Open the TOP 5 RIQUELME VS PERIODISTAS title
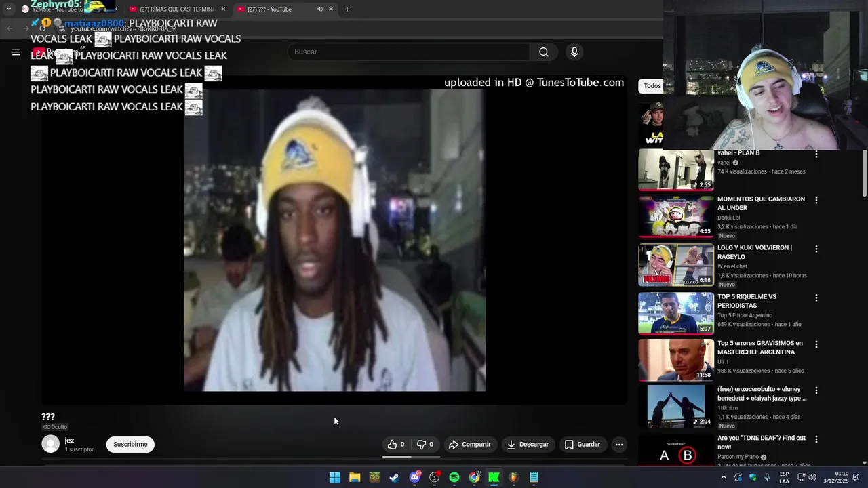868x488 pixels. click(x=747, y=301)
